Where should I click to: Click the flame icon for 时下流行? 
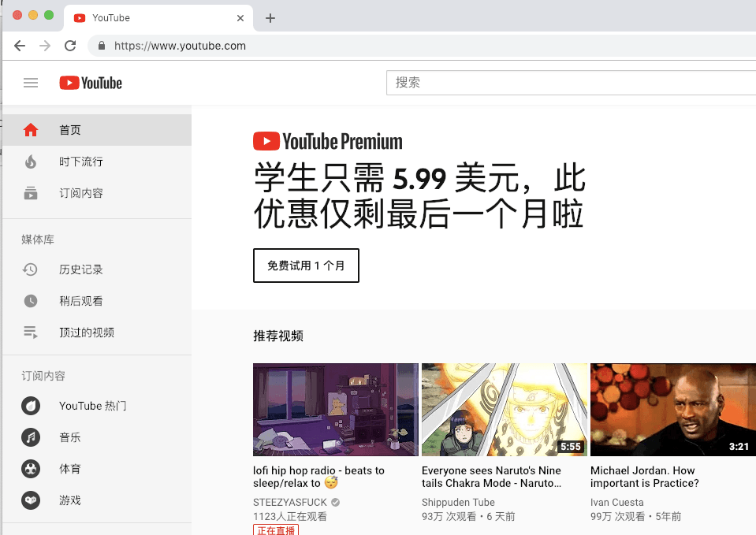pyautogui.click(x=31, y=162)
